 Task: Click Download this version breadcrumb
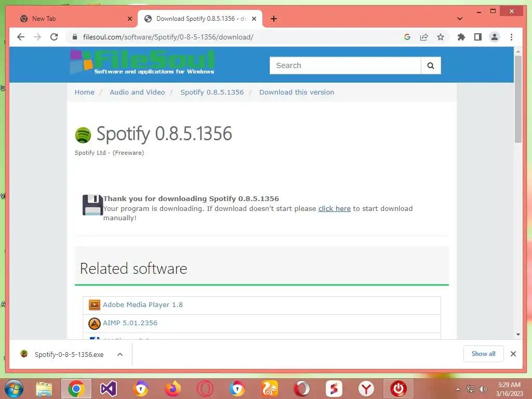point(297,92)
